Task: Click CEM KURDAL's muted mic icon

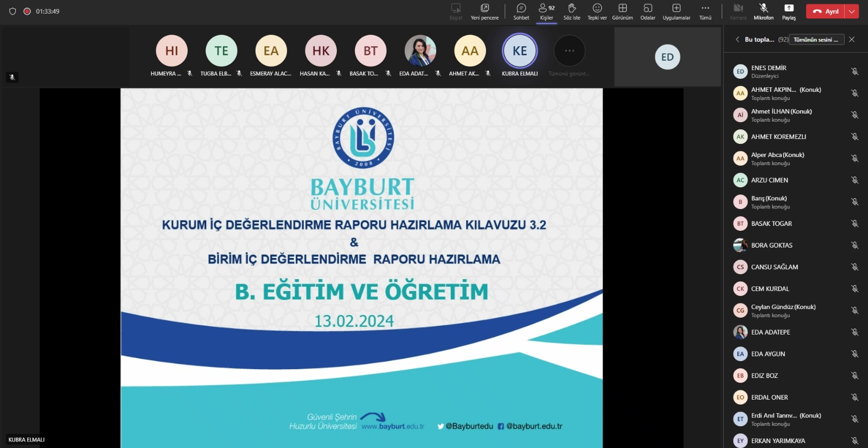Action: pos(854,289)
